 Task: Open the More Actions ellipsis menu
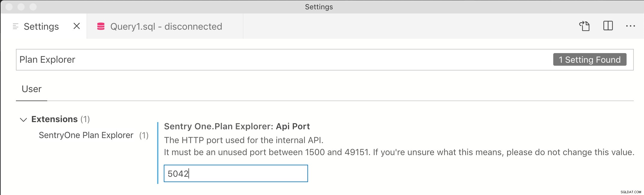pyautogui.click(x=630, y=26)
